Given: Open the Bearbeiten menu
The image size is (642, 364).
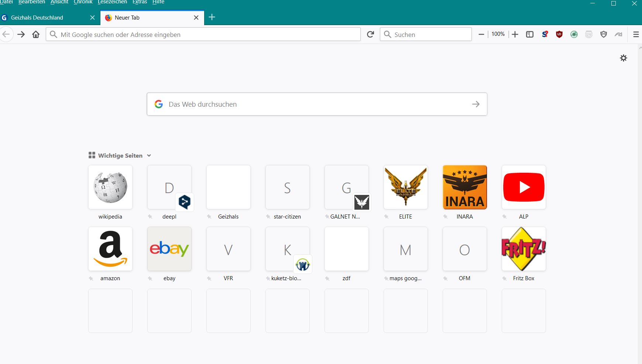Looking at the screenshot, I should tap(32, 2).
